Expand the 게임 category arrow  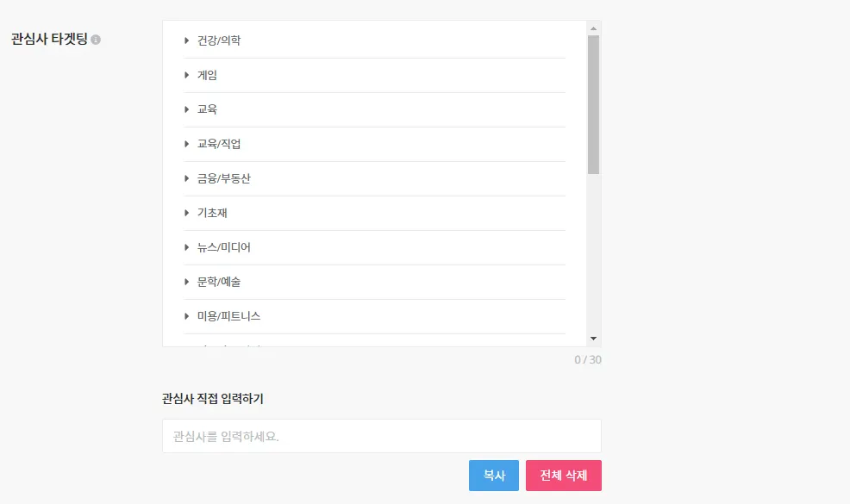point(186,75)
